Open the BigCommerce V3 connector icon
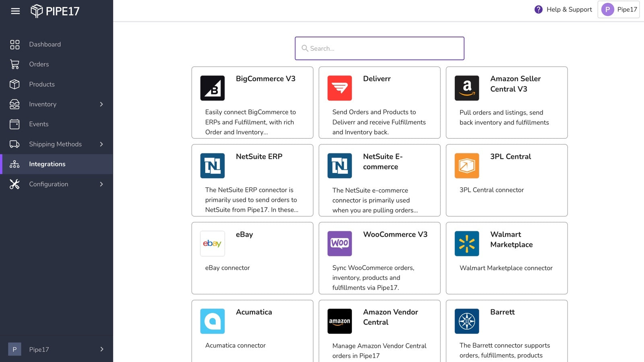 212,88
